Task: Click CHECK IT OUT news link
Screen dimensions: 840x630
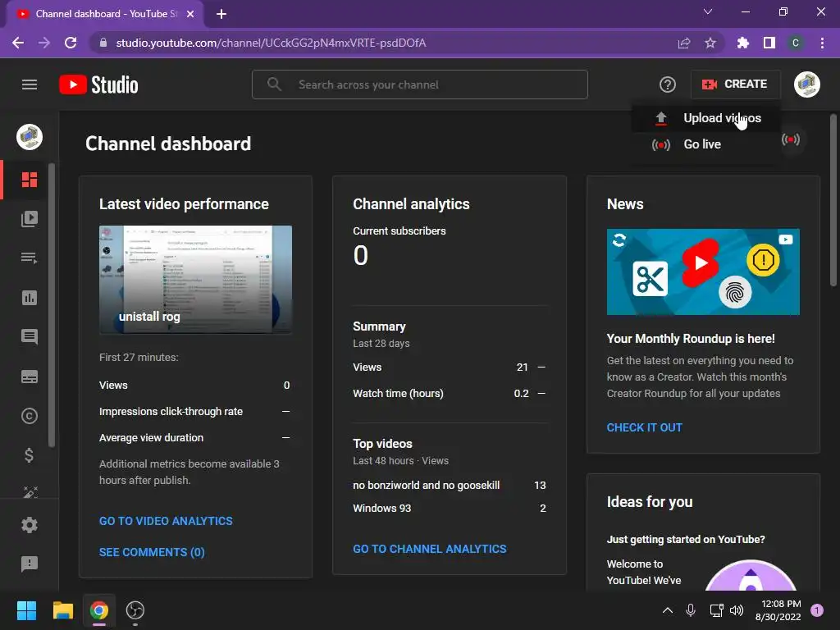Action: click(644, 427)
